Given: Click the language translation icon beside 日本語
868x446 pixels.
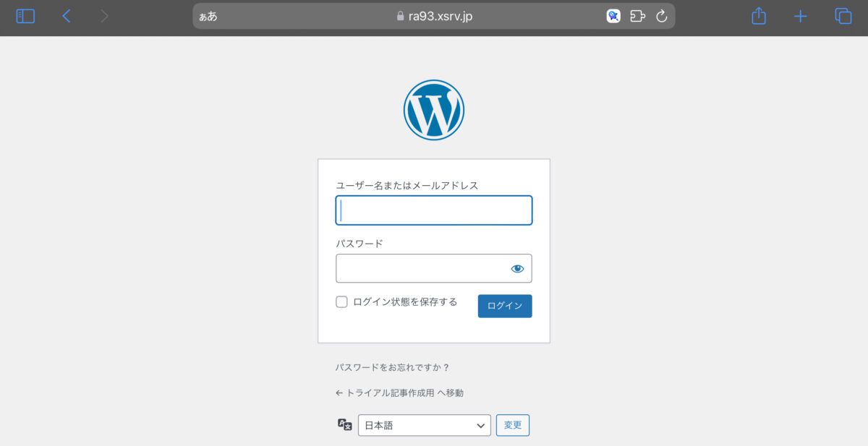Looking at the screenshot, I should pyautogui.click(x=345, y=425).
